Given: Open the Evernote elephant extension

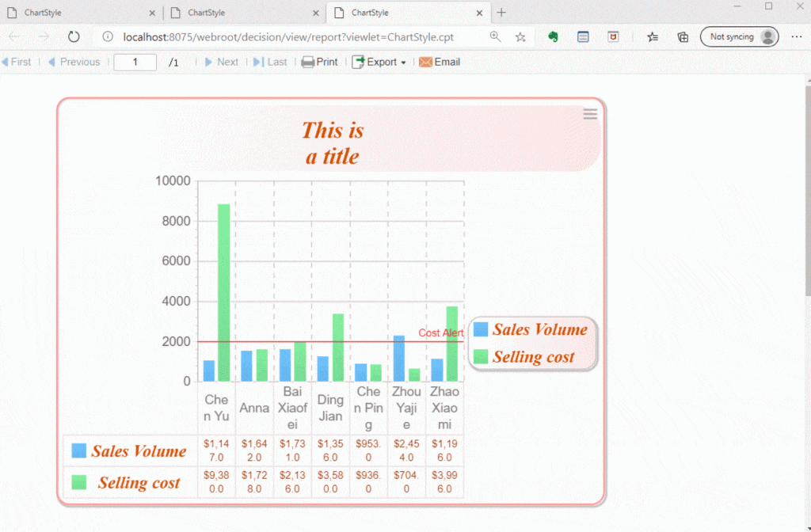Looking at the screenshot, I should pyautogui.click(x=553, y=36).
